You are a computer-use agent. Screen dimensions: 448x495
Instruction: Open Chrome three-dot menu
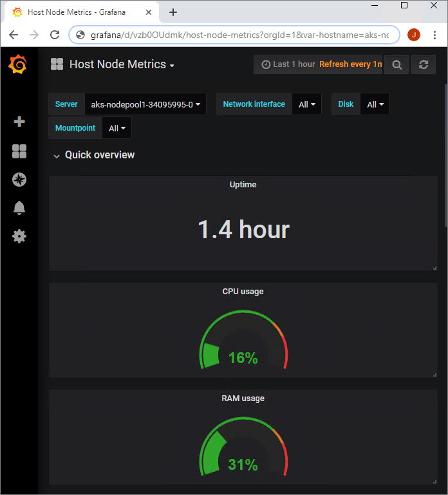click(434, 35)
